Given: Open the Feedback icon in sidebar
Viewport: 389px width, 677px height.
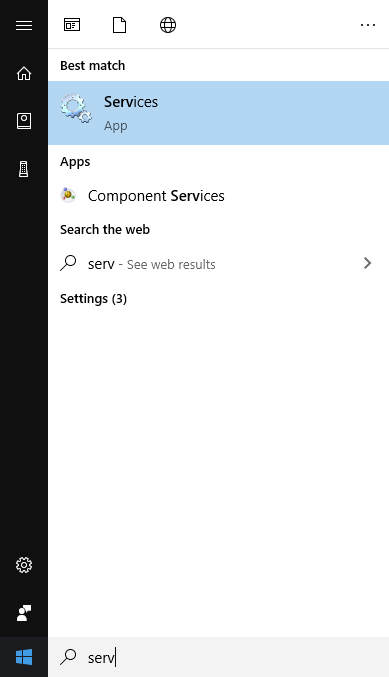Looking at the screenshot, I should click(24, 613).
